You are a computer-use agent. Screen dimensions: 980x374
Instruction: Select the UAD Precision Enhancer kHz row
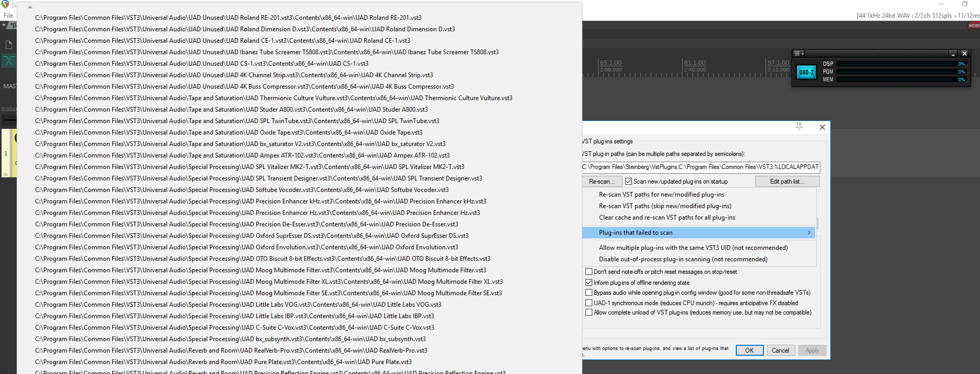[x=299, y=201]
